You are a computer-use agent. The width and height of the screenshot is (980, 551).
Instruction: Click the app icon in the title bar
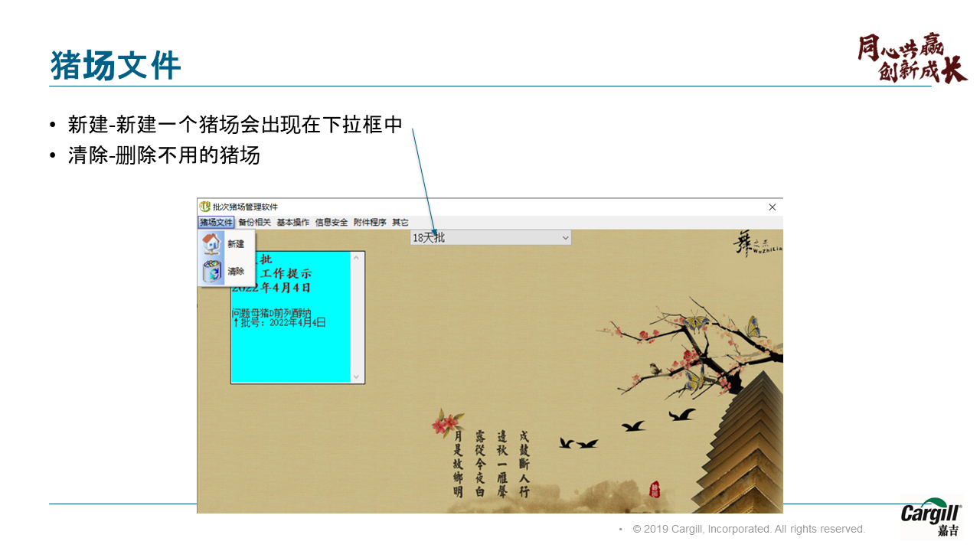tap(204, 207)
